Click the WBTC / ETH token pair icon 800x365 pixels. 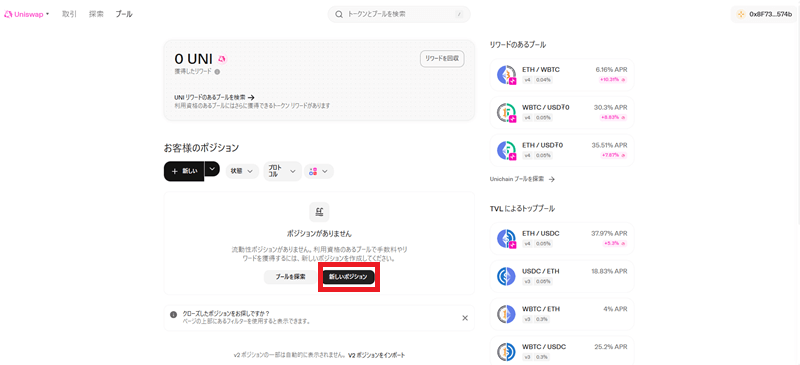(x=506, y=314)
